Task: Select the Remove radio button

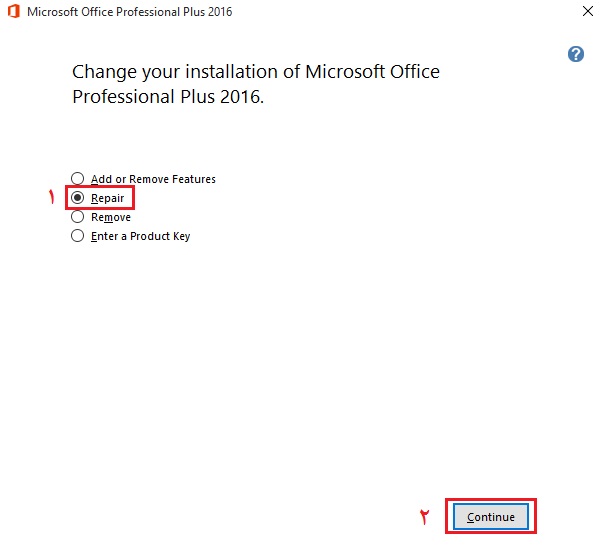Action: (x=78, y=217)
